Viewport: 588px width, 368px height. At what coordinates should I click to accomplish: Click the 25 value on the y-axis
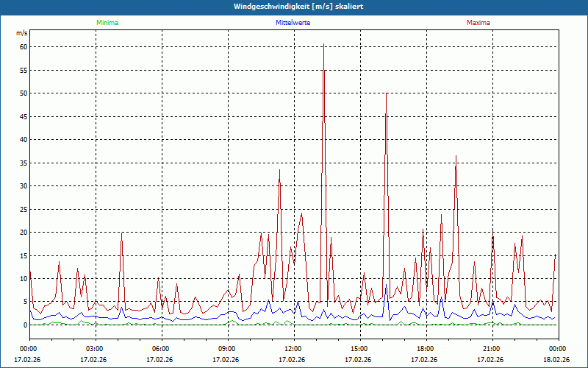click(x=23, y=209)
